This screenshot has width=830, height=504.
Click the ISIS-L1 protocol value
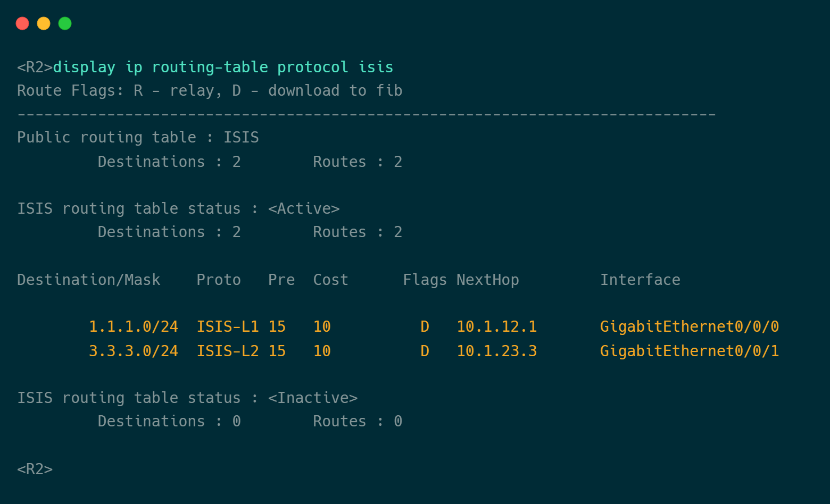(x=228, y=326)
